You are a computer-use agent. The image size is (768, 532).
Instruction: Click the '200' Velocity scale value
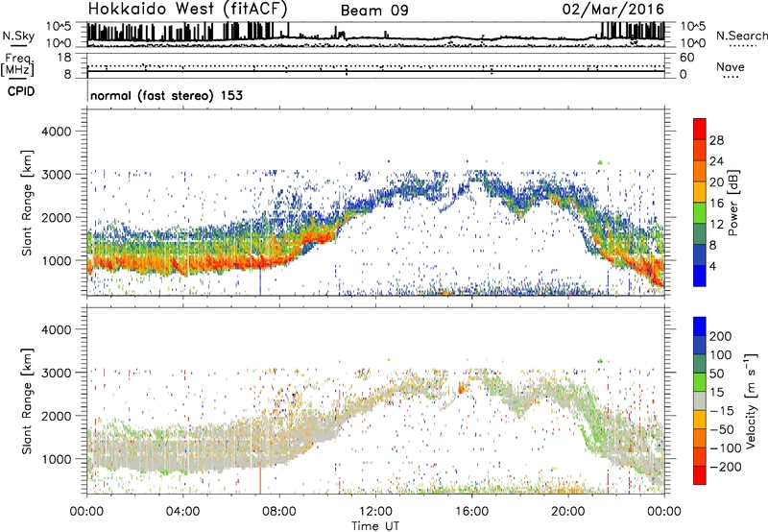721,336
